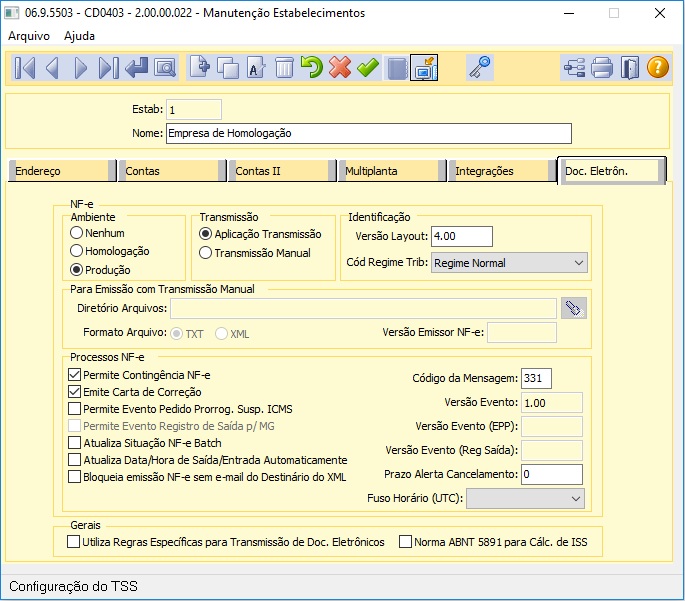Switch to Contas tab
The height and width of the screenshot is (601, 685).
point(172,171)
